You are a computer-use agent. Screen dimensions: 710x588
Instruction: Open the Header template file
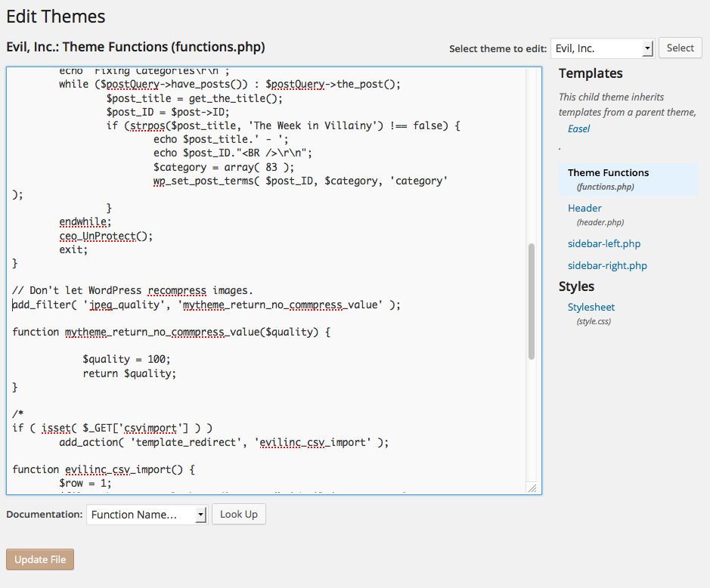point(584,208)
